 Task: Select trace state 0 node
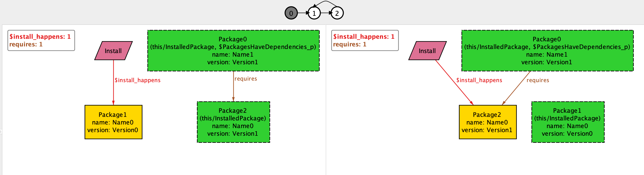pyautogui.click(x=291, y=13)
